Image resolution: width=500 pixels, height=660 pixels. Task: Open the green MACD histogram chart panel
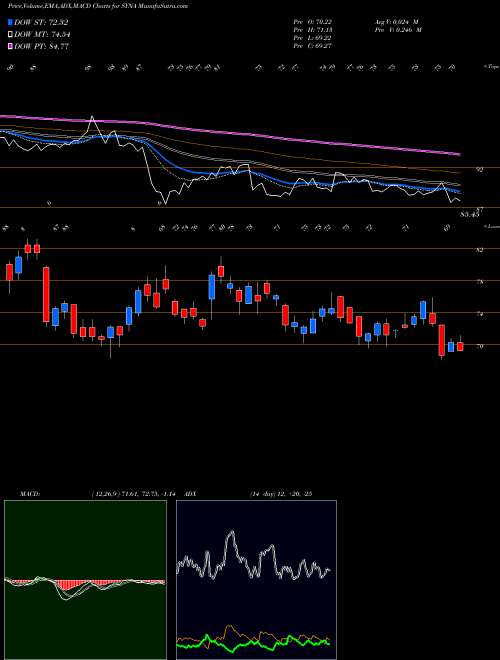click(x=85, y=580)
